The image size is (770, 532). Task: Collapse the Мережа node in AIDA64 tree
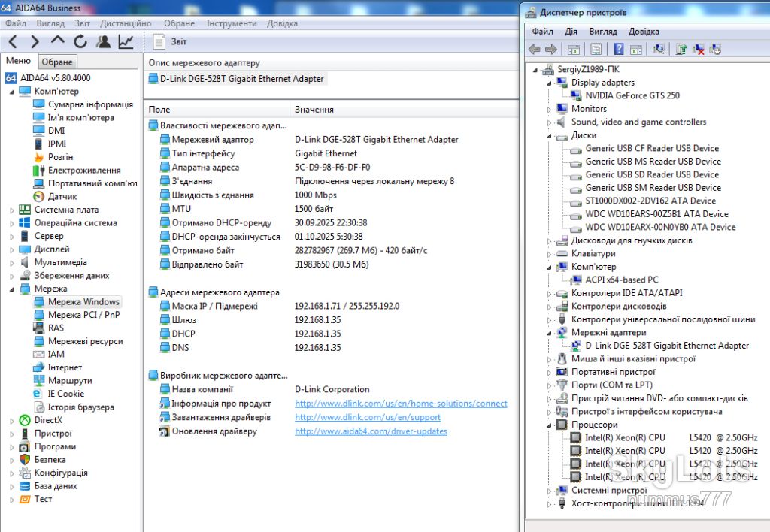click(x=12, y=289)
